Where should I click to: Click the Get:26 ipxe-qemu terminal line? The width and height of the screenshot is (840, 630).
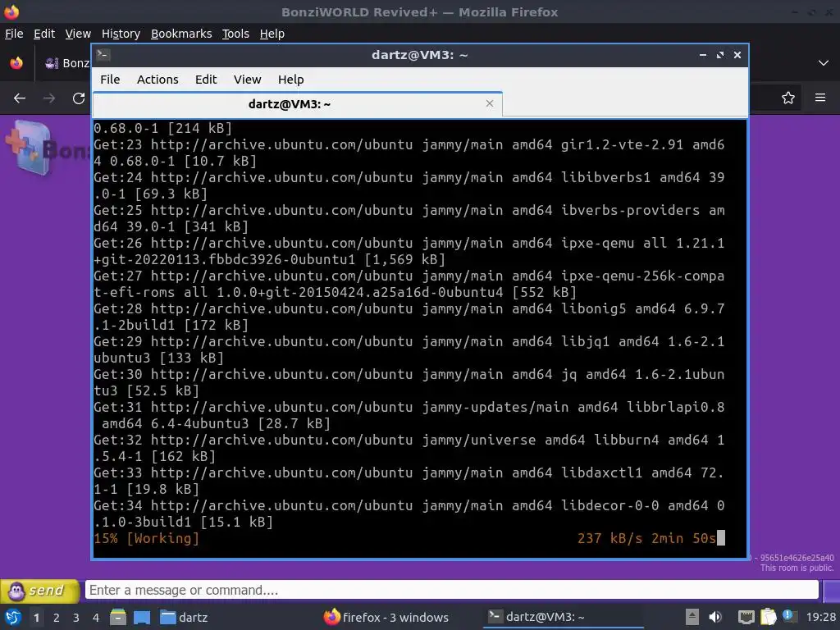pos(409,251)
